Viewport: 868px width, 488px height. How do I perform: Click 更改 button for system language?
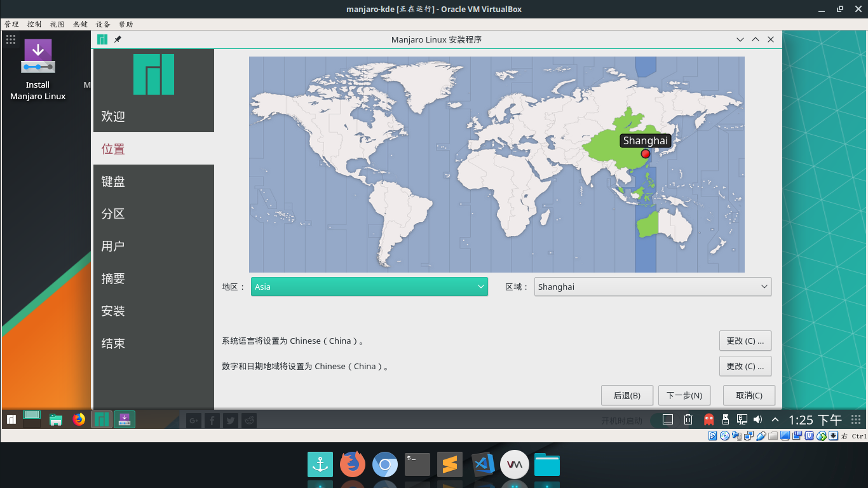tap(745, 341)
